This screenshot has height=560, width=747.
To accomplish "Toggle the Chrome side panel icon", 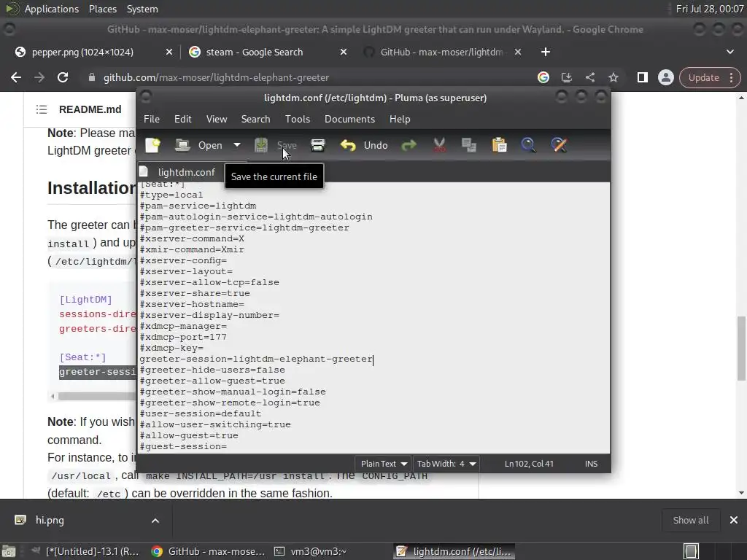I will tap(642, 77).
